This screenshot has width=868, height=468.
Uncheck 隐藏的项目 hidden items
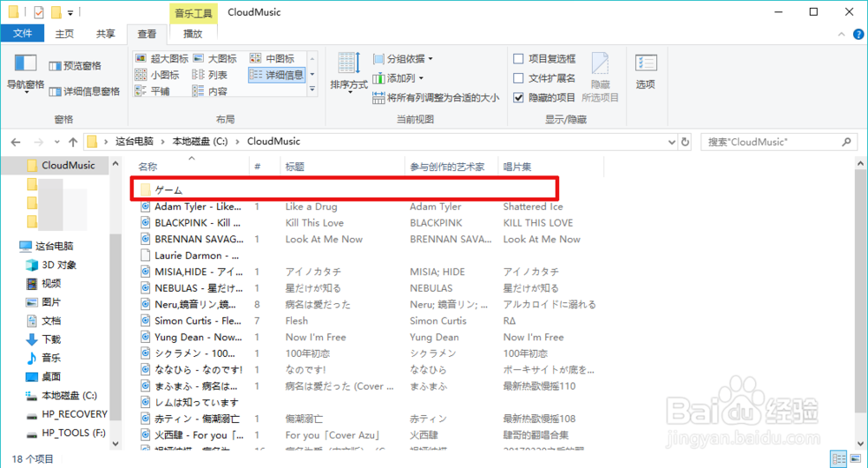545,97
